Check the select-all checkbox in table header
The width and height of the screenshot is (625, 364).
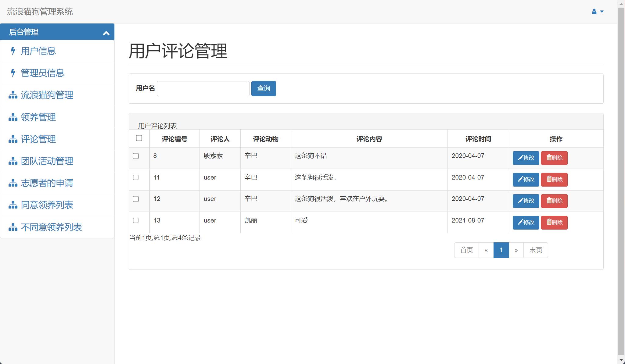(x=139, y=138)
